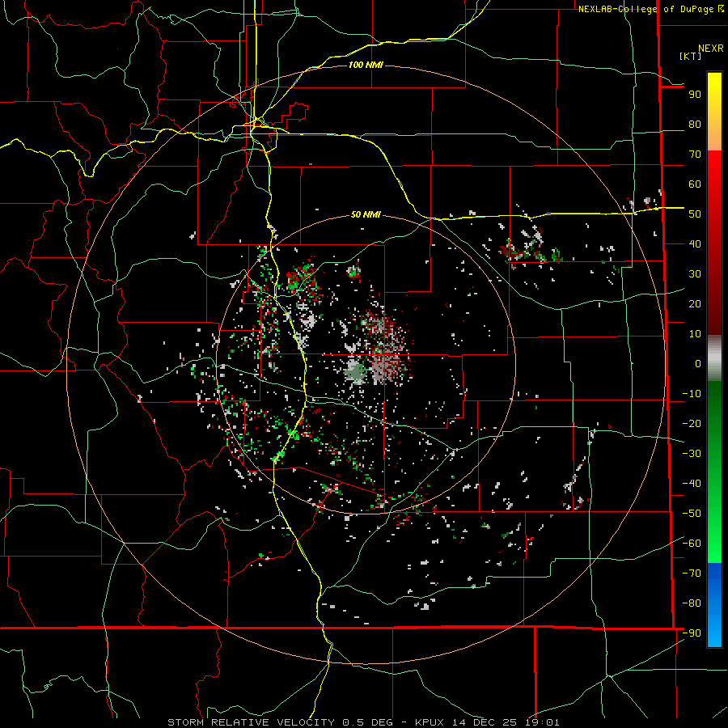Pick the gray zero-velocity color bar segment

(714, 358)
